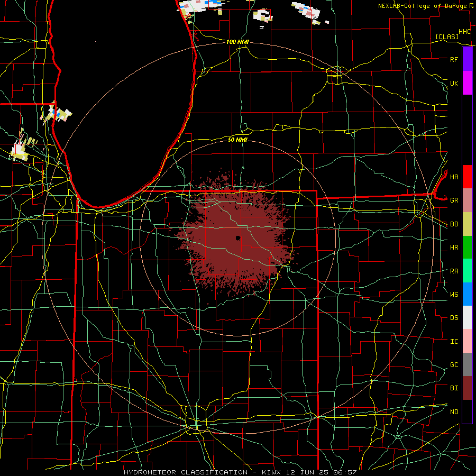The width and height of the screenshot is (476, 476).
Task: Click the GC legend label
Action: click(x=454, y=365)
